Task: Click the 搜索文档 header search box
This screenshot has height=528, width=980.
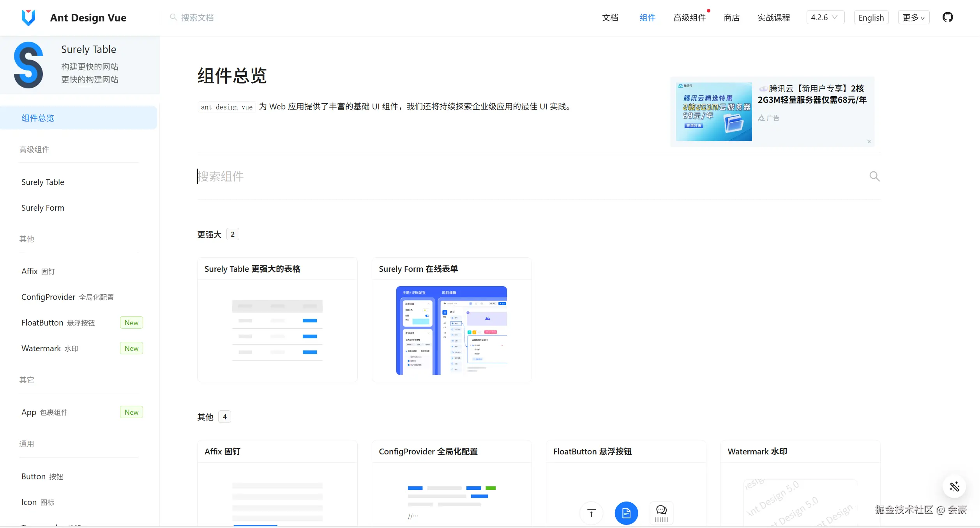Action: point(197,18)
